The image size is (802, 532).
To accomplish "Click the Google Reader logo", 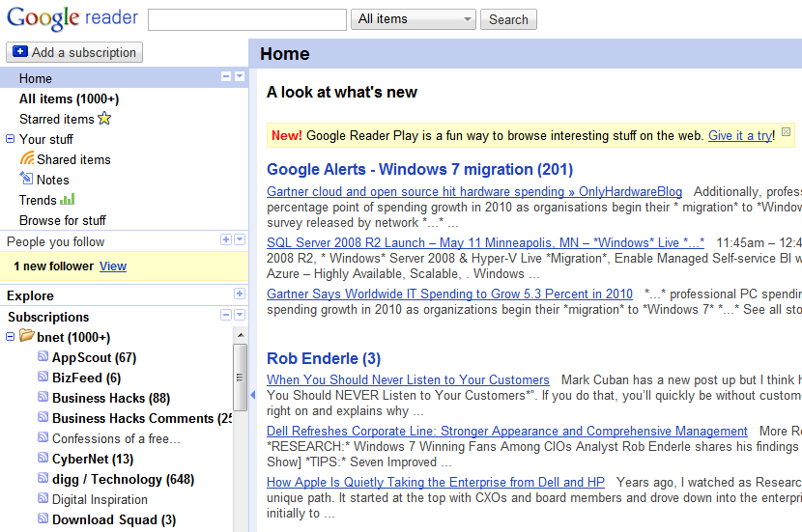I will pos(72,18).
